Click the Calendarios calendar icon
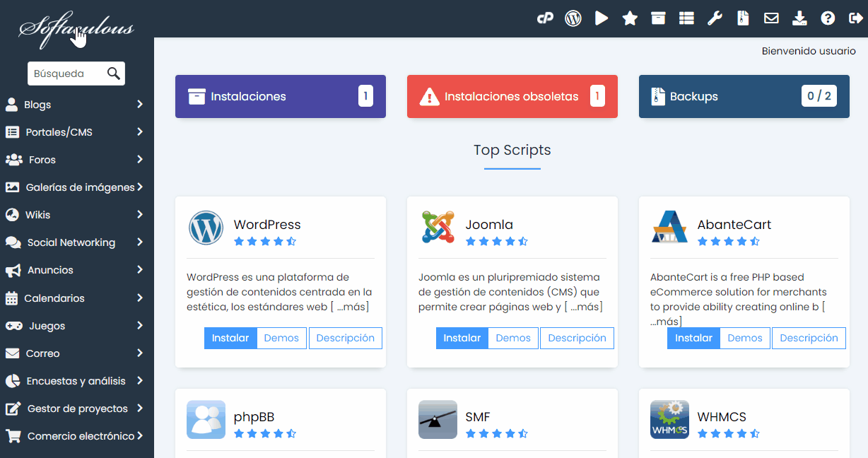 (x=11, y=298)
